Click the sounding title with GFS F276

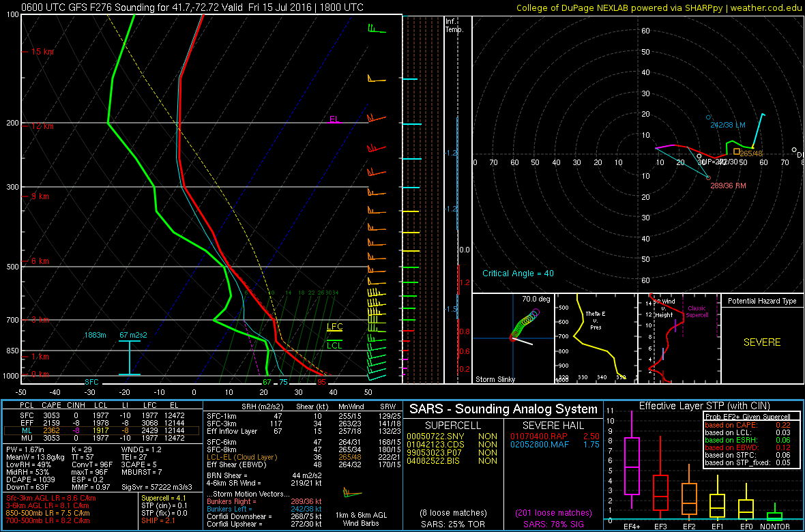point(193,8)
